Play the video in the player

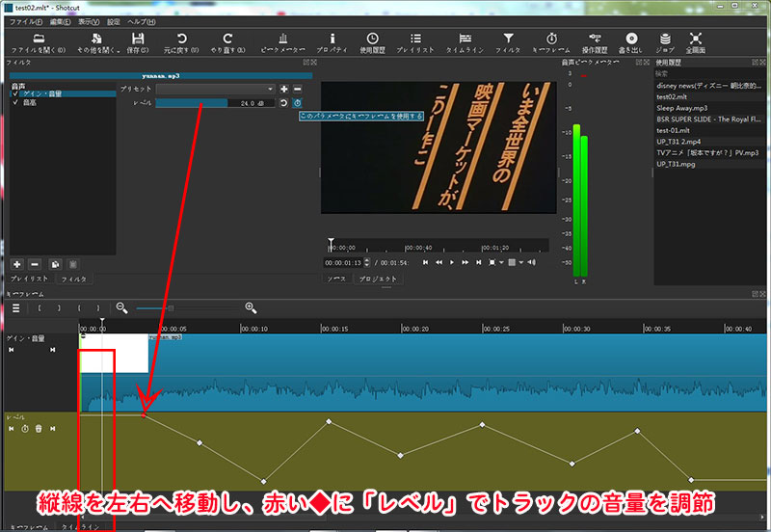click(x=452, y=262)
